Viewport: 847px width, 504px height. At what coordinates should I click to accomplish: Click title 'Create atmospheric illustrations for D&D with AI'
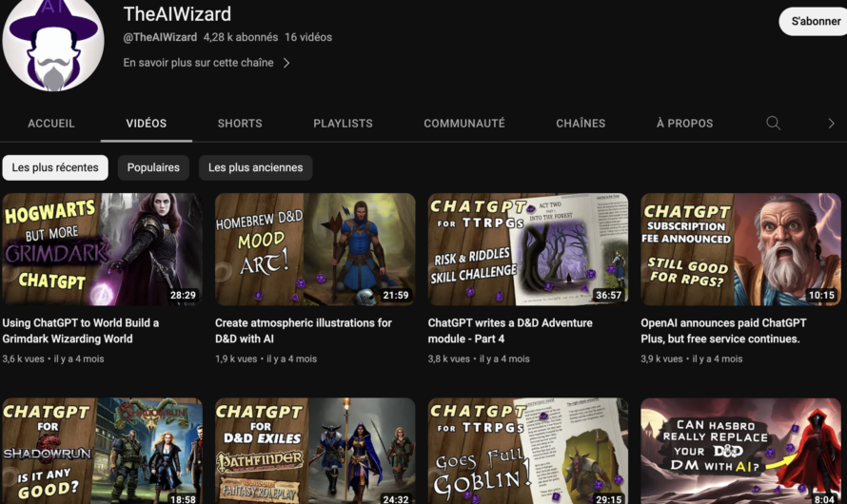coord(303,331)
